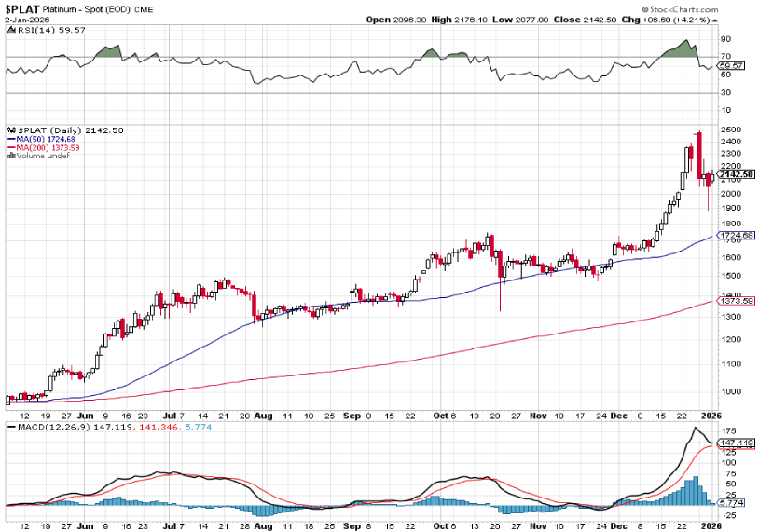Click the red 1373.59 tag on right axis
Viewport: 759px width, 532px height.
pyautogui.click(x=736, y=300)
